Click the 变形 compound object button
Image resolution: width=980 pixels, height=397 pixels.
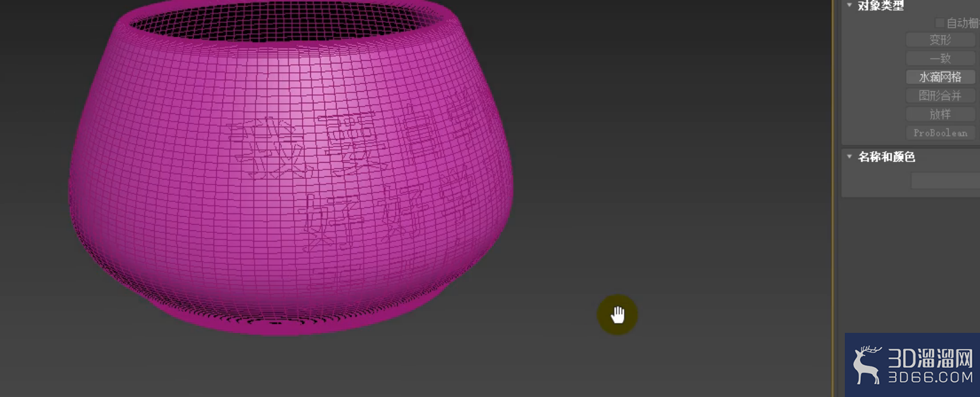(x=941, y=41)
